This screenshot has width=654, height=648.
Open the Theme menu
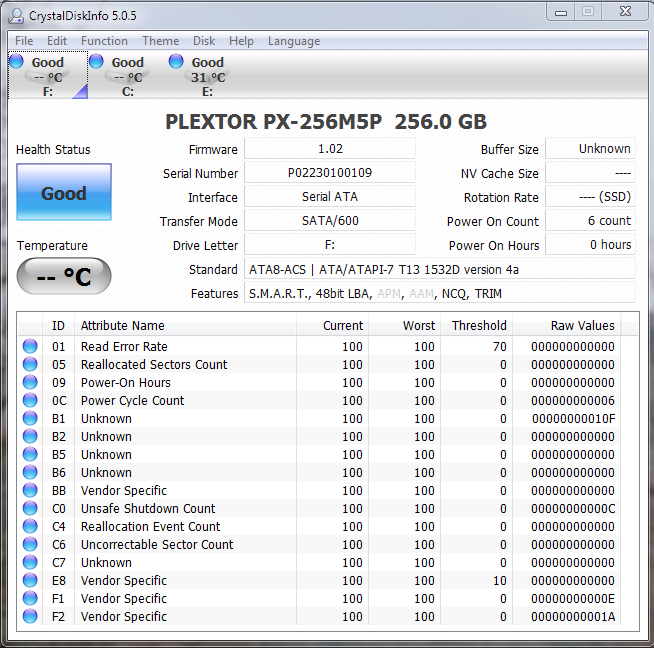click(160, 41)
